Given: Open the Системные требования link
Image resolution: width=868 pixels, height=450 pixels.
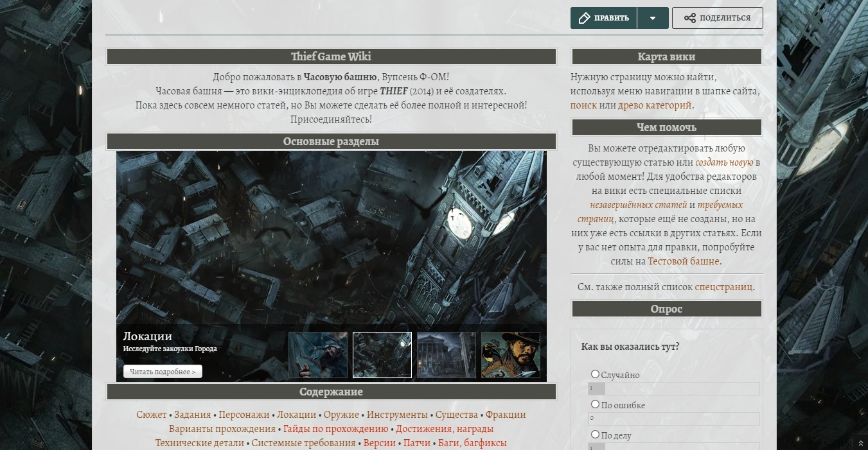Looking at the screenshot, I should 303,443.
